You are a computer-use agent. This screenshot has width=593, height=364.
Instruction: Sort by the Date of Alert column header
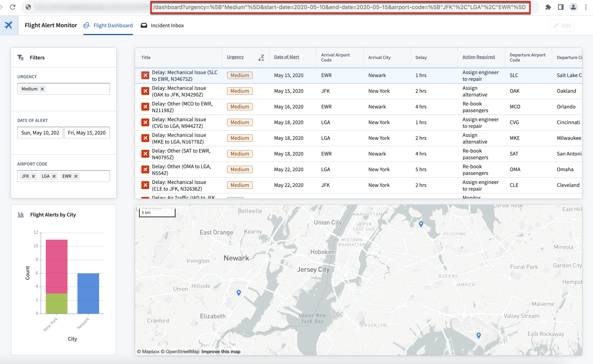pyautogui.click(x=286, y=57)
